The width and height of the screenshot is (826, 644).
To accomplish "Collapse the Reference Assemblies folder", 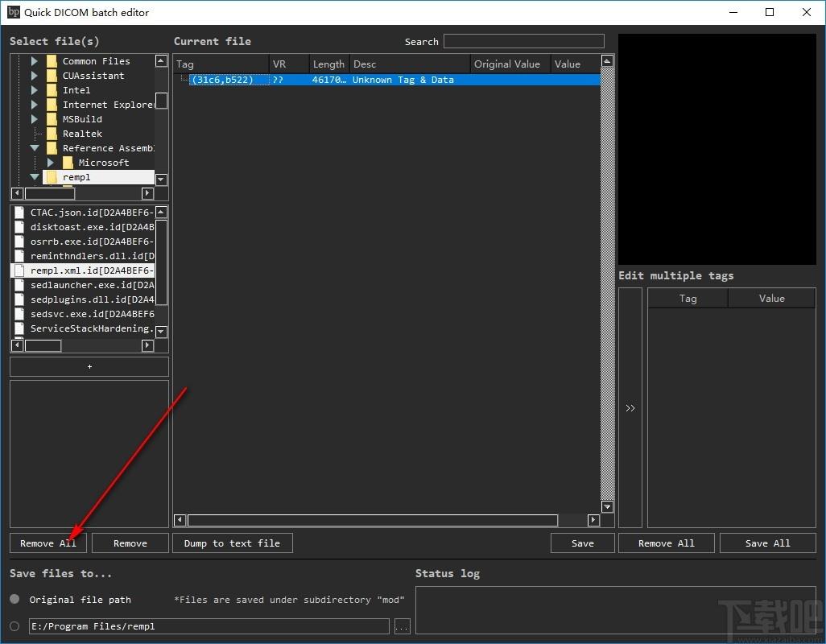I will pos(35,148).
